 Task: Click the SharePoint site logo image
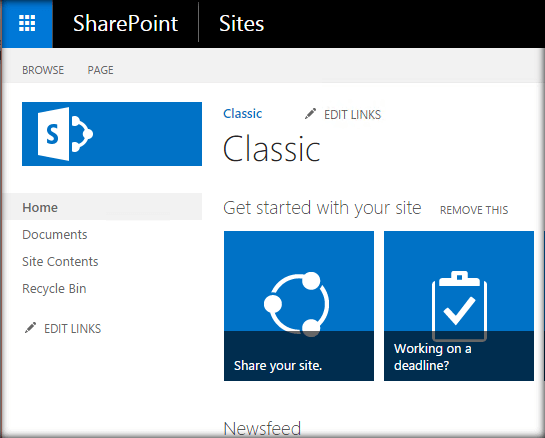(x=112, y=134)
